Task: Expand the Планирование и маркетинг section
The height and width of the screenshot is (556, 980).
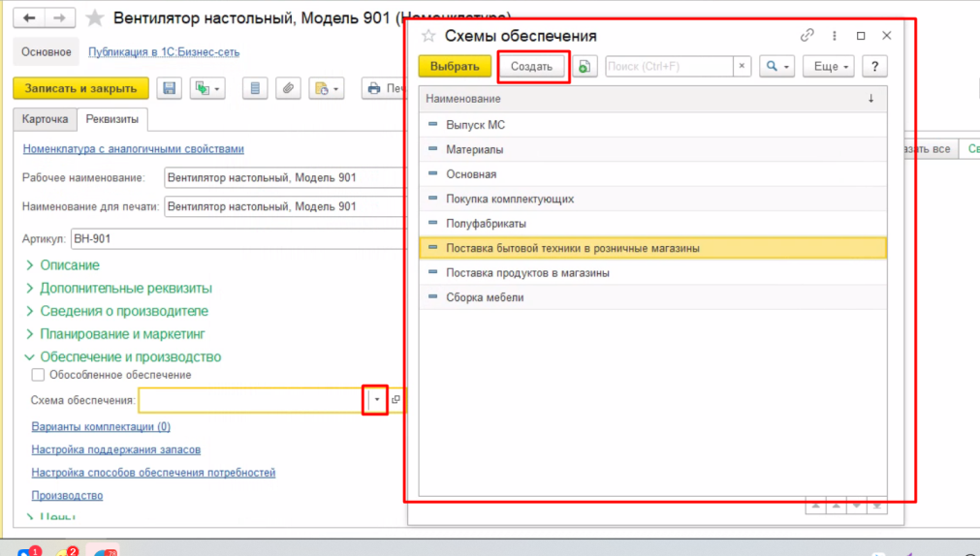Action: (x=122, y=334)
